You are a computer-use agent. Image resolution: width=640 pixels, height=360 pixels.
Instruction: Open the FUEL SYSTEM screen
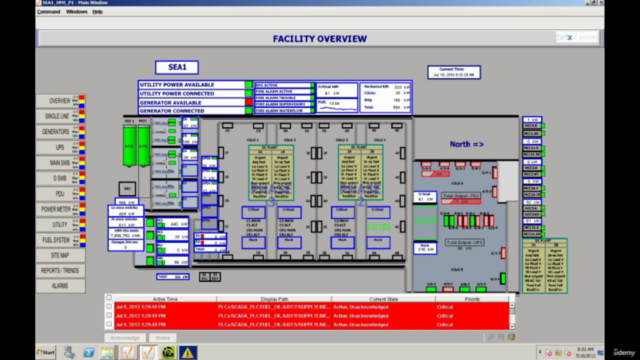(x=60, y=240)
